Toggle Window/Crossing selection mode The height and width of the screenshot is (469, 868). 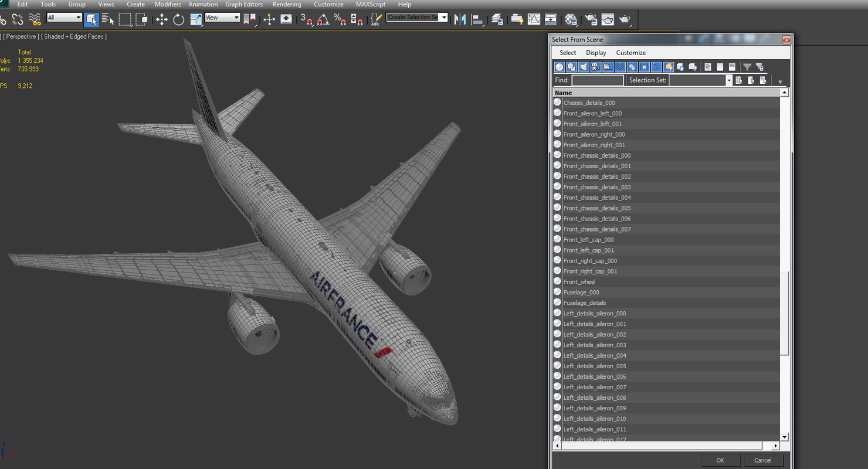[x=141, y=19]
